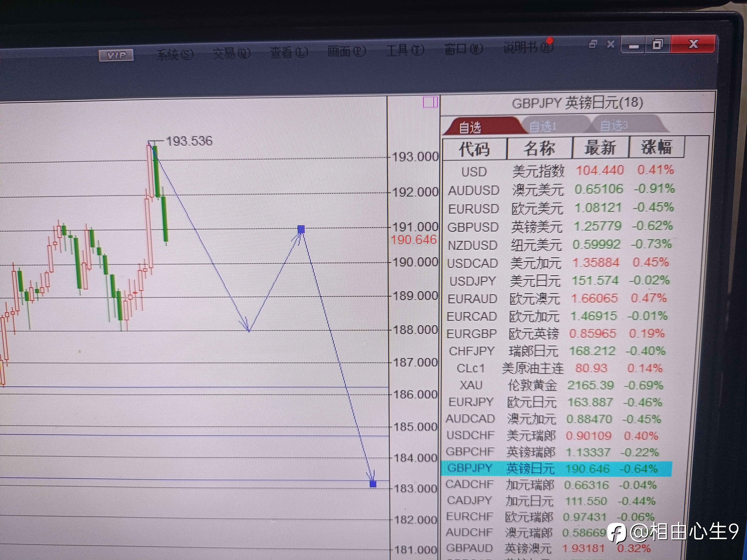Click the 2165.39 gold price value
Screen dimensions: 747x560
pyautogui.click(x=590, y=385)
